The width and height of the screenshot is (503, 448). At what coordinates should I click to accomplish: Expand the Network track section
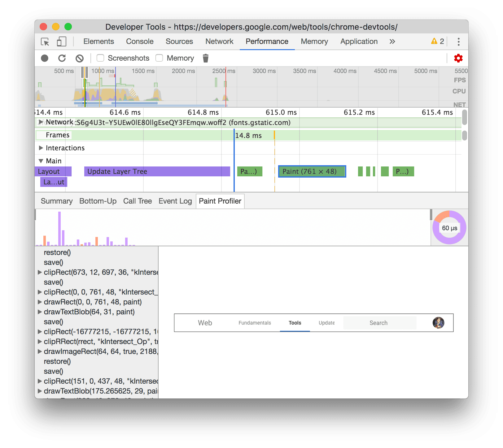point(41,122)
